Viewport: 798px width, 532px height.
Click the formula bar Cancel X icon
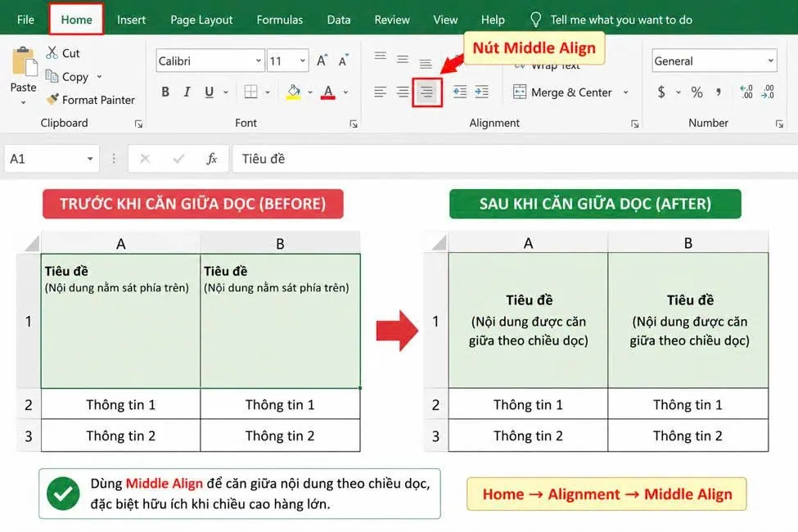coord(145,159)
